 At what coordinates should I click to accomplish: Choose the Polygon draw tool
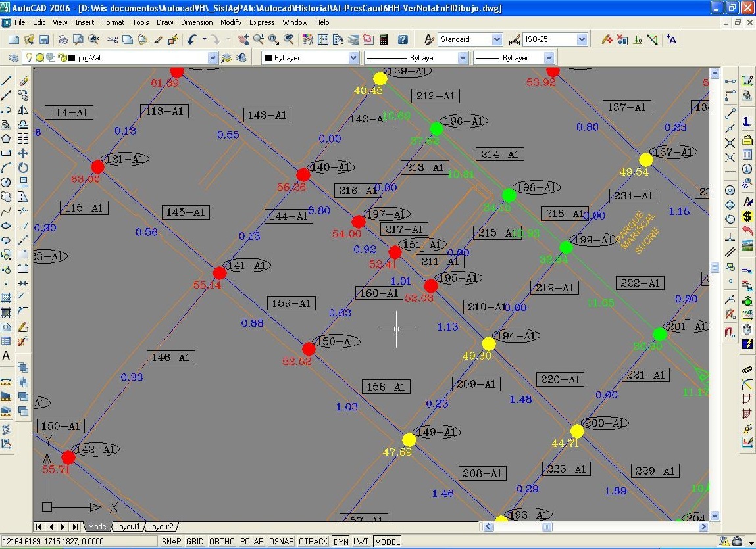point(6,139)
